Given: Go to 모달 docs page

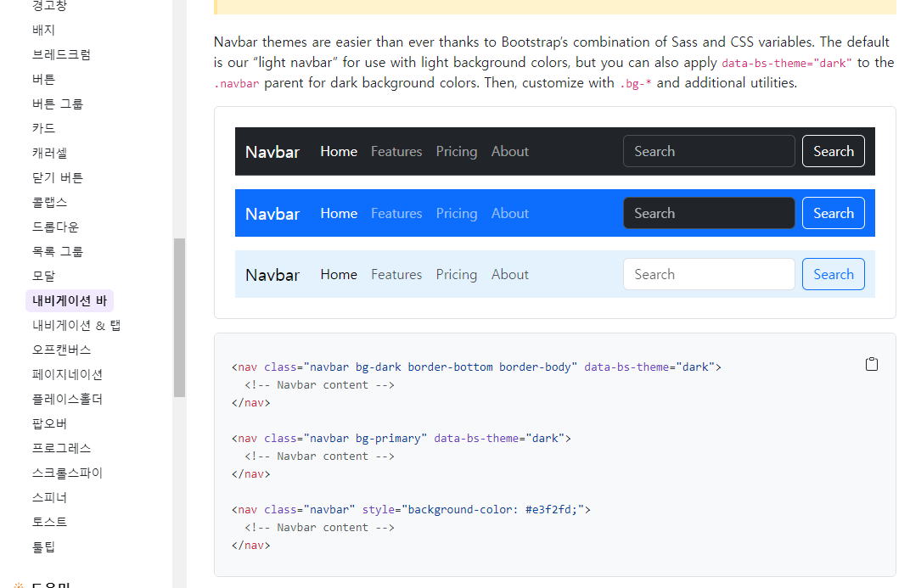Looking at the screenshot, I should 43,276.
